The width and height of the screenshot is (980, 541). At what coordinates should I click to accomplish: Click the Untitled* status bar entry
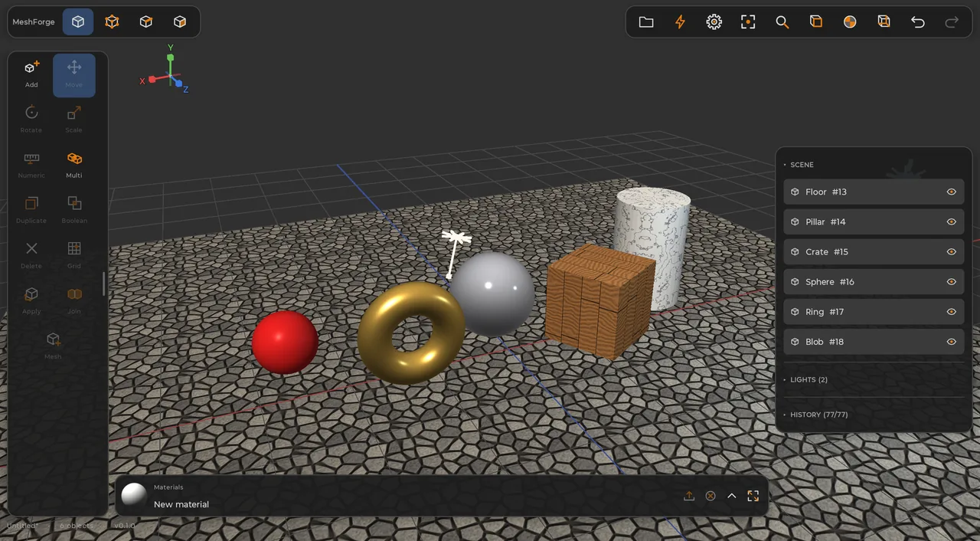coord(22,526)
